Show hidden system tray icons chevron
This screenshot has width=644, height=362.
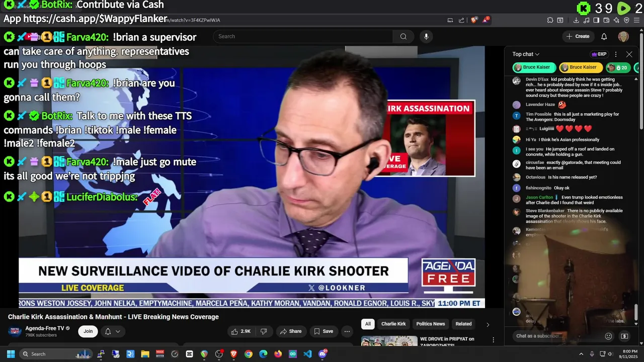[581, 354]
